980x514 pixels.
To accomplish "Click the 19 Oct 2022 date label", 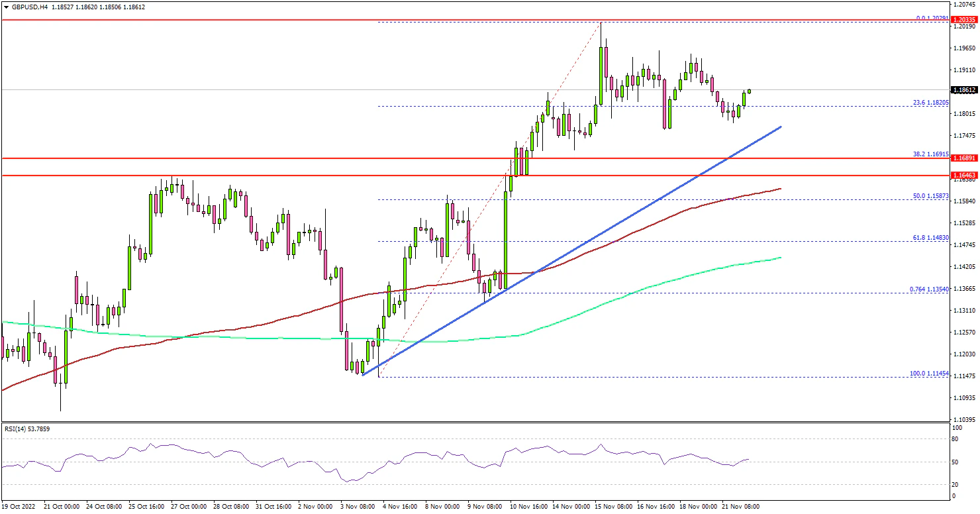I will (20, 507).
